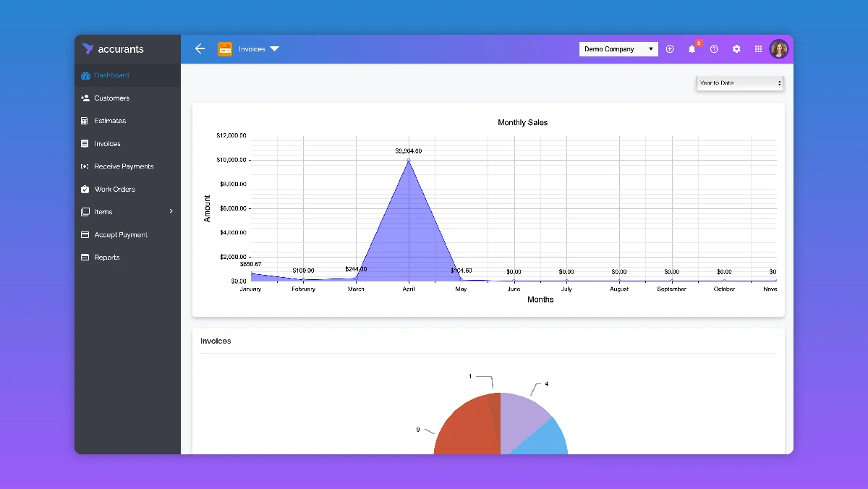Click the accurants logo
Screen dimensions: 868x489
click(x=113, y=49)
